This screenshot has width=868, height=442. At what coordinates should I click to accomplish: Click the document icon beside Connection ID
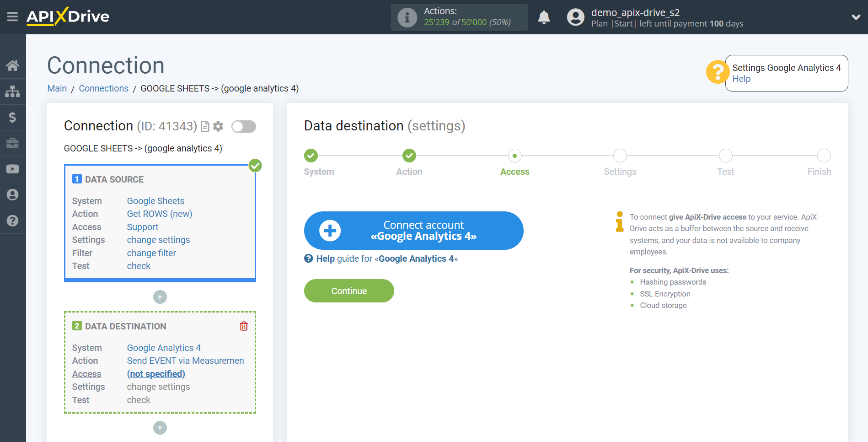point(204,126)
